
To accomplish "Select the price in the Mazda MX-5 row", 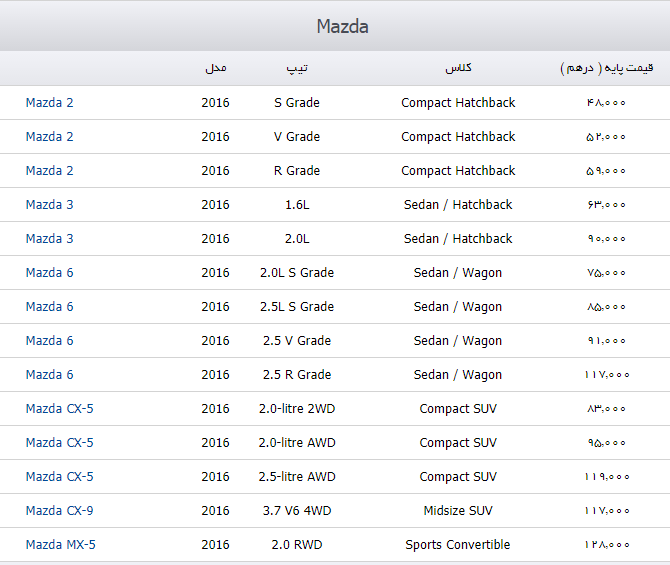I will 607,544.
